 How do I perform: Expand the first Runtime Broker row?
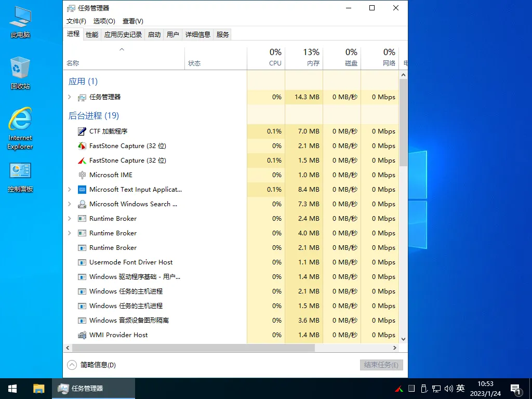pyautogui.click(x=70, y=219)
